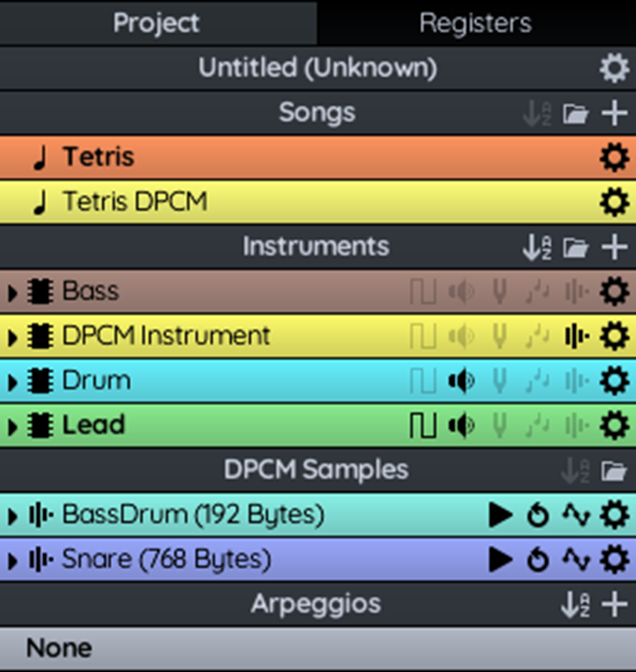Open BassDrum waveform editor icon
Image resolution: width=636 pixels, height=672 pixels.
[576, 515]
